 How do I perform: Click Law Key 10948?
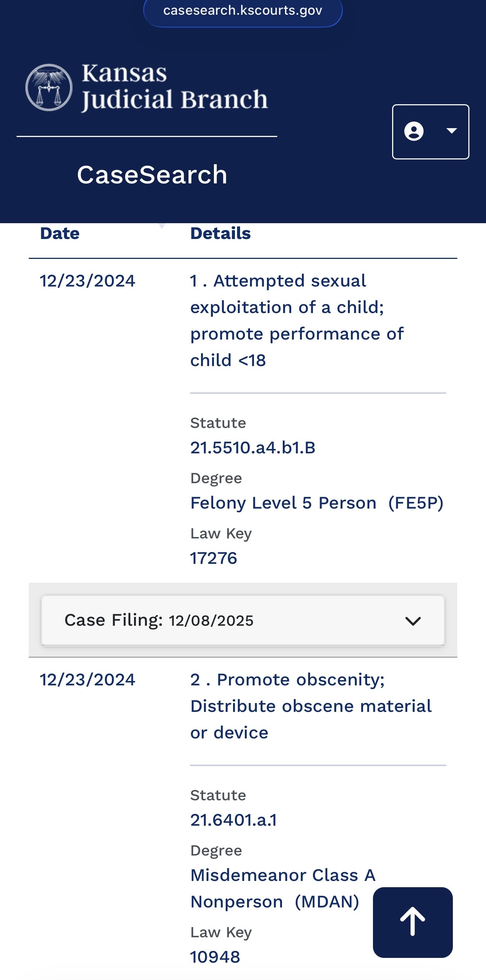[215, 957]
